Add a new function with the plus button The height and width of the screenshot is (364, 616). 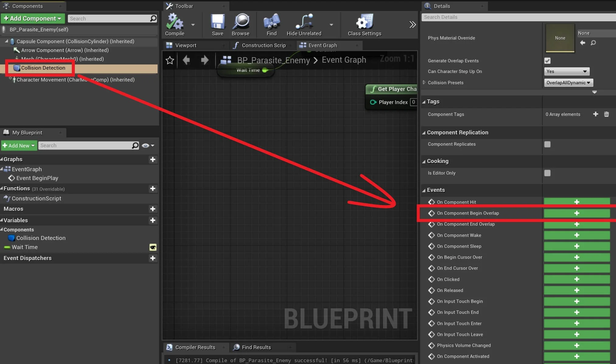pos(153,189)
